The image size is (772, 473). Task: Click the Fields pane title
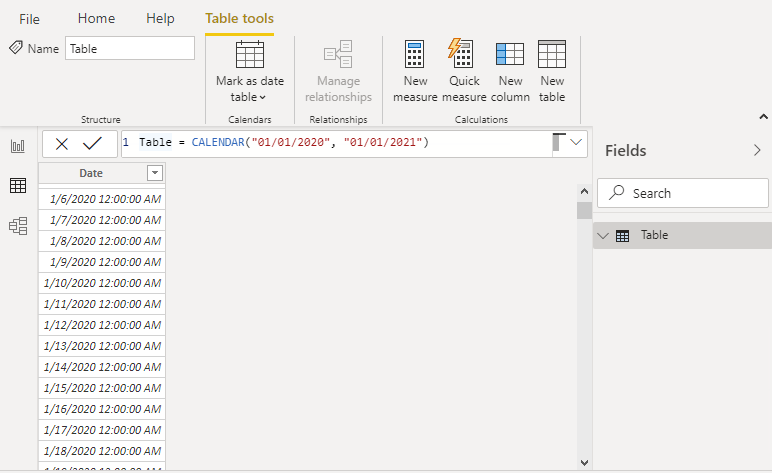pos(625,151)
